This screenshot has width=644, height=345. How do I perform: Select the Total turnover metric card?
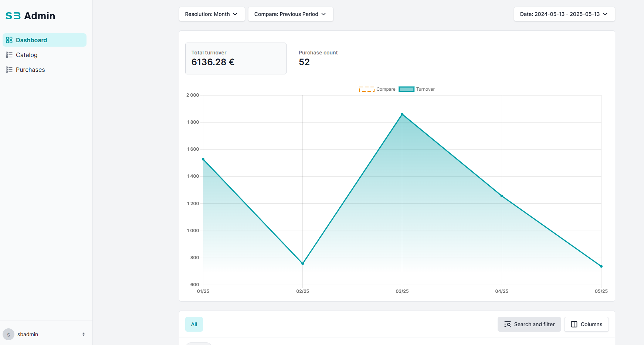pyautogui.click(x=235, y=58)
